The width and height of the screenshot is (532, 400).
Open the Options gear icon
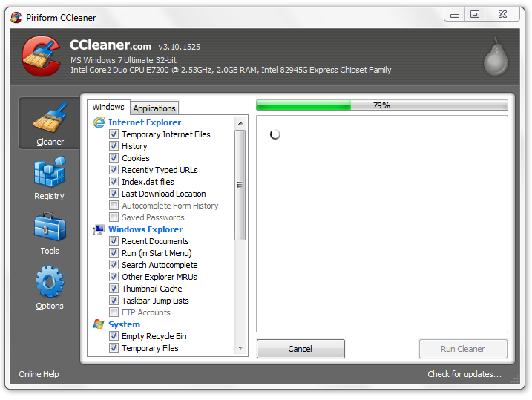tap(50, 281)
